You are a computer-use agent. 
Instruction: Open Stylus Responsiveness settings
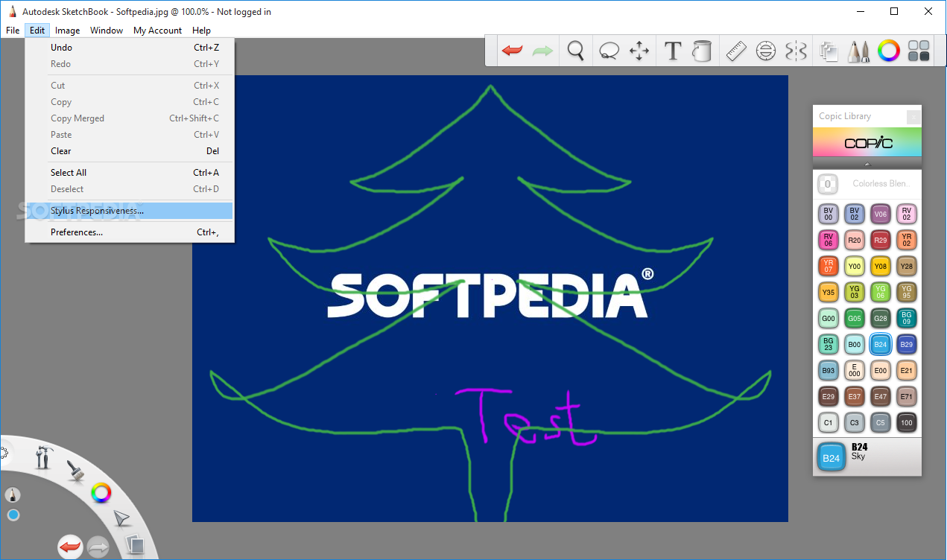130,211
